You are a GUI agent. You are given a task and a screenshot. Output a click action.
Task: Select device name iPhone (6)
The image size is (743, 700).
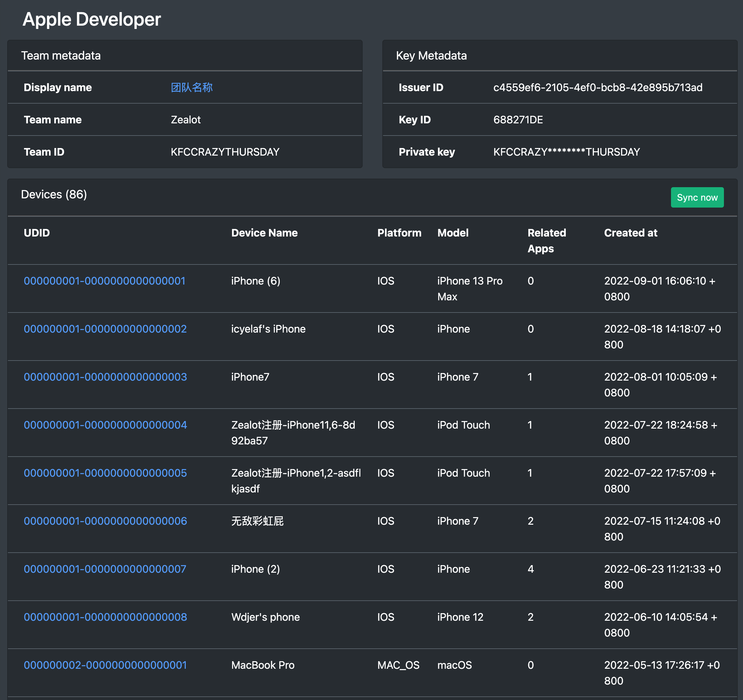point(256,281)
